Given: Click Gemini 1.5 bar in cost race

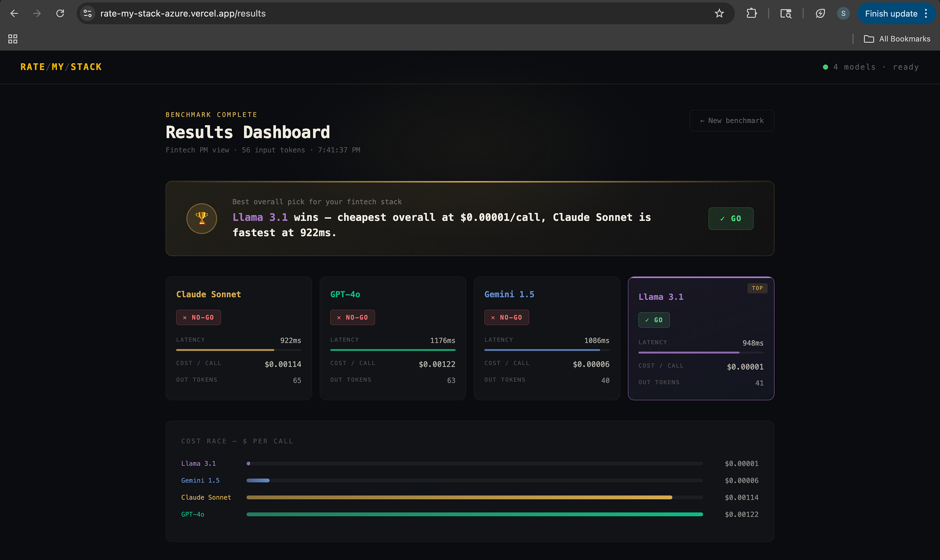Looking at the screenshot, I should tap(258, 480).
